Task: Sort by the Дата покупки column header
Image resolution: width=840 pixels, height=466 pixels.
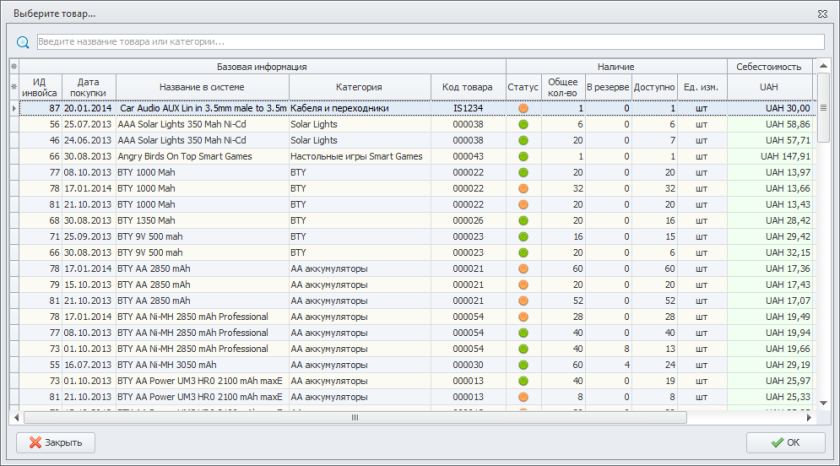Action: tap(89, 87)
